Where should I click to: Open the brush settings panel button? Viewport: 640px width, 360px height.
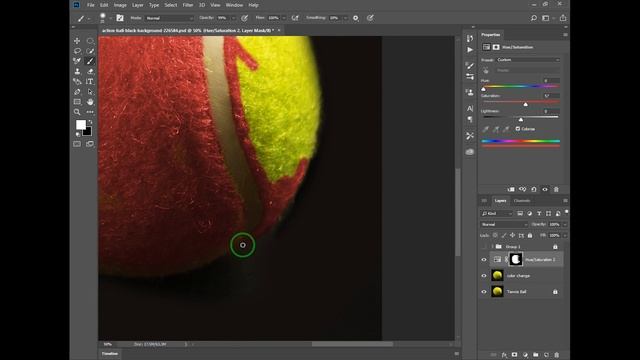click(120, 18)
